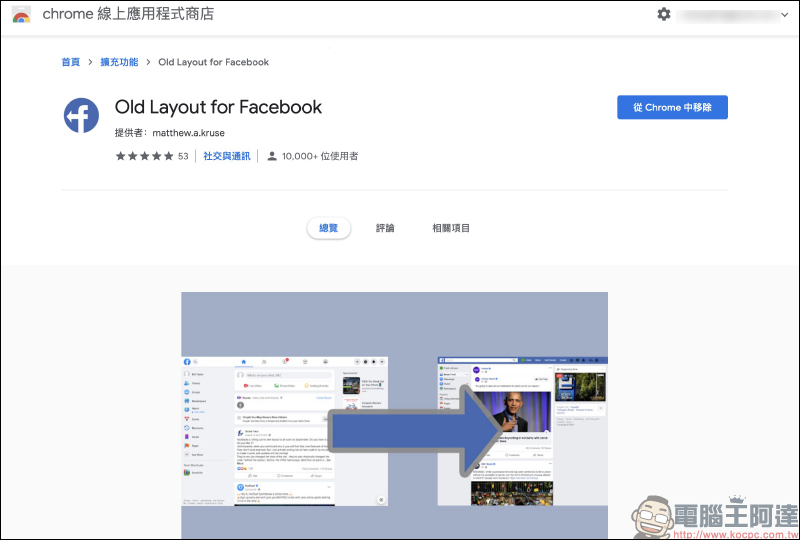Screen dimensions: 800x540
Task: Click the Old Layout for Facebook extension icon
Action: (x=81, y=115)
